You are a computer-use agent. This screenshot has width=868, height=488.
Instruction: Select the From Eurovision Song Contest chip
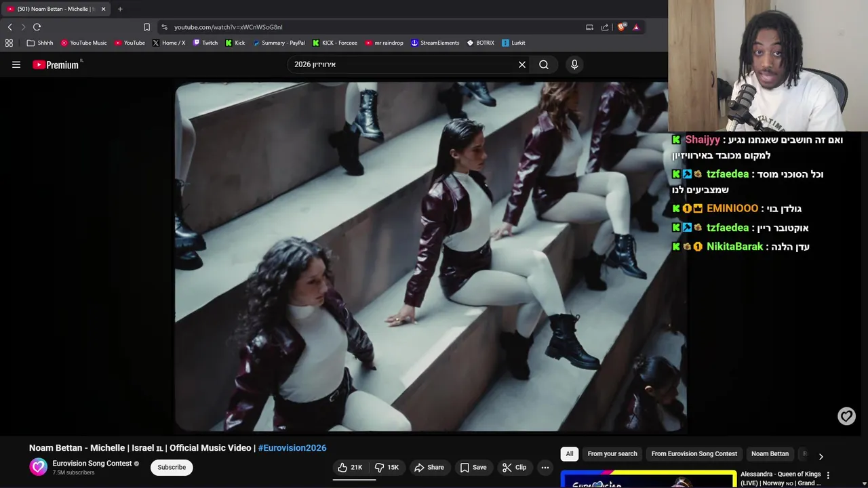tap(694, 453)
